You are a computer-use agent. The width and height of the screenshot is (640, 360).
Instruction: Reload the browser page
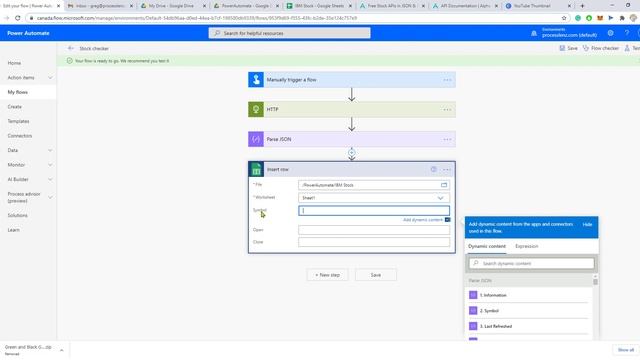pos(18,18)
